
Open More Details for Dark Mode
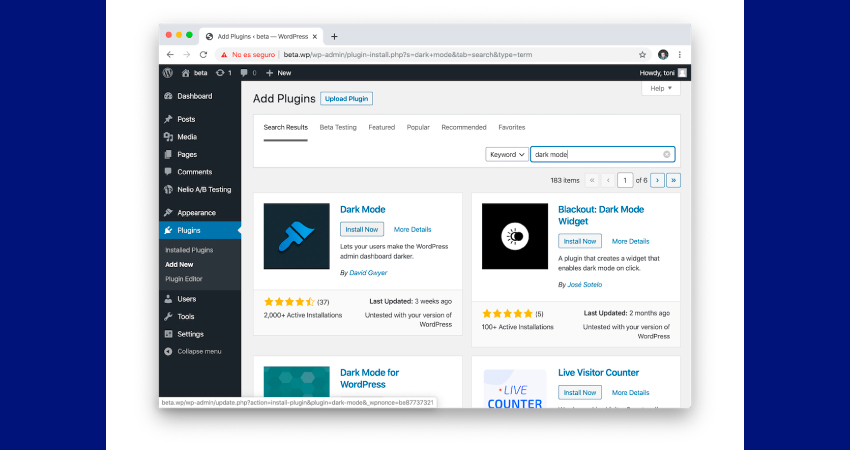[413, 229]
